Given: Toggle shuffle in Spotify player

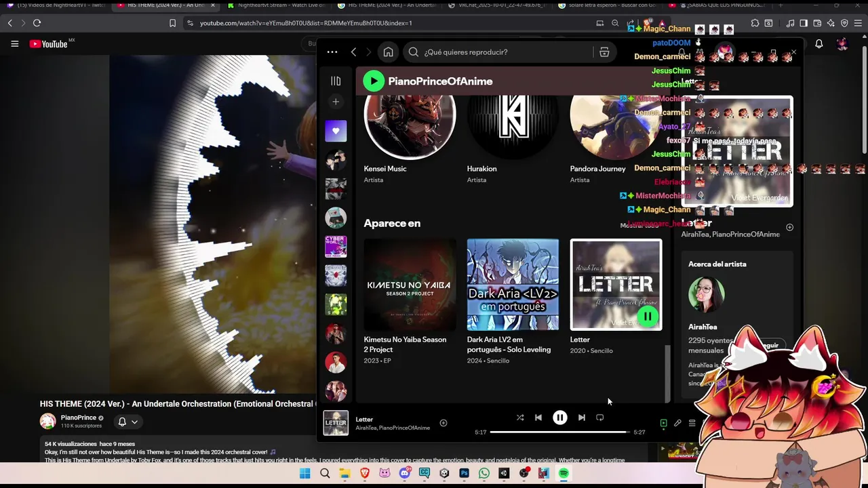Looking at the screenshot, I should [520, 418].
